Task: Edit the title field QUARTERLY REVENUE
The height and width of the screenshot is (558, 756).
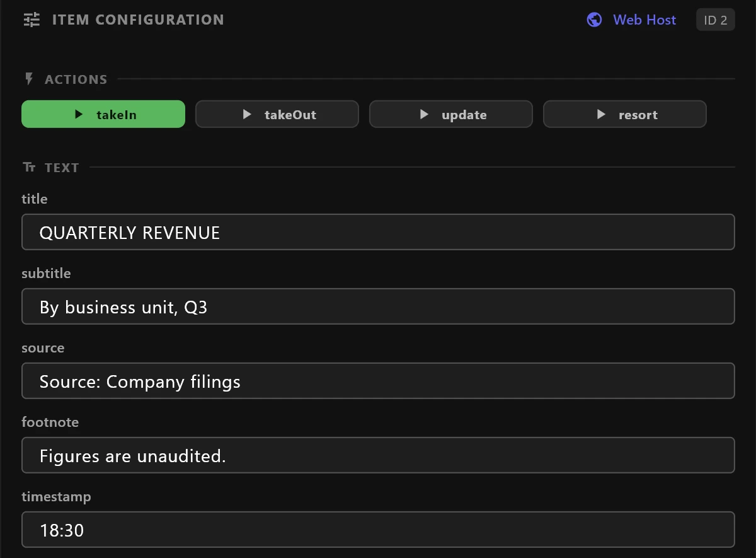Action: (378, 232)
